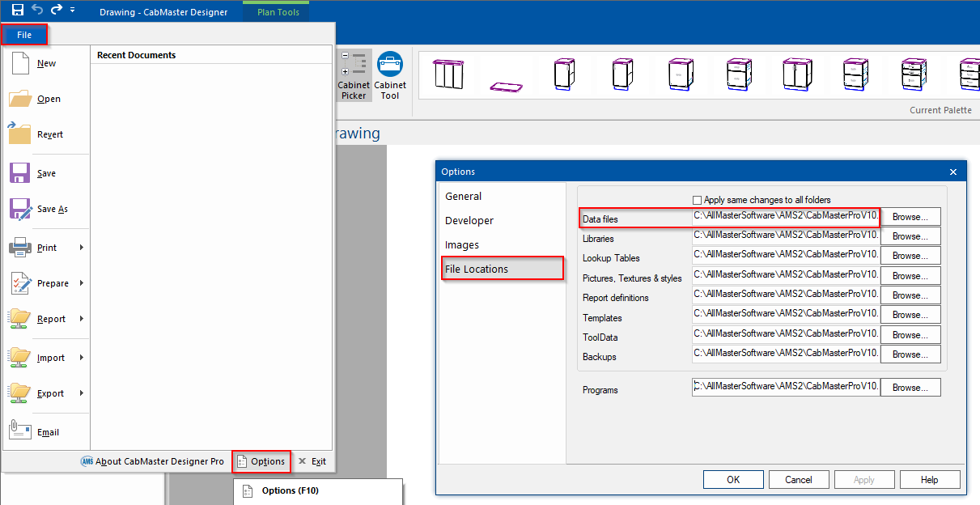Tick Apply same changes to all folders
The image size is (980, 505).
coord(698,200)
